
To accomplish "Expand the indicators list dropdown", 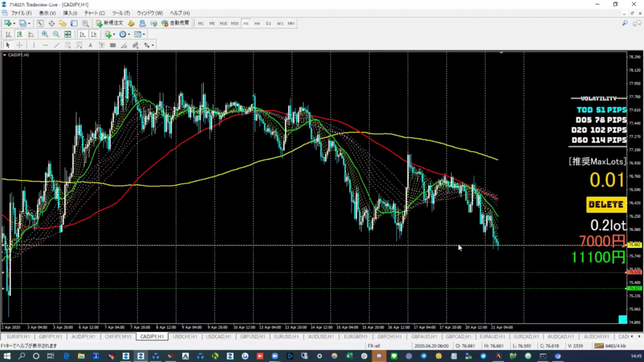I will point(114,34).
